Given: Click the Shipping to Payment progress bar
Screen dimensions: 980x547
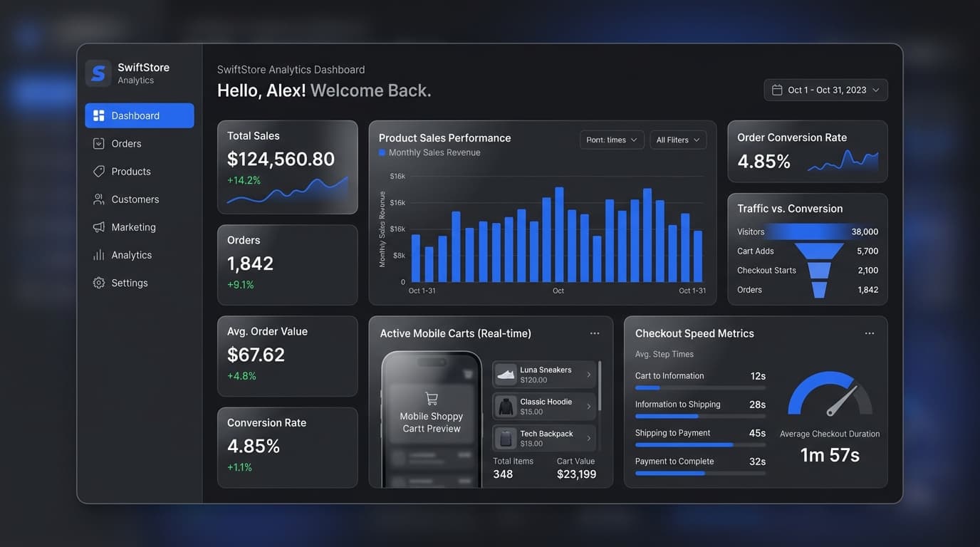Looking at the screenshot, I should point(700,445).
